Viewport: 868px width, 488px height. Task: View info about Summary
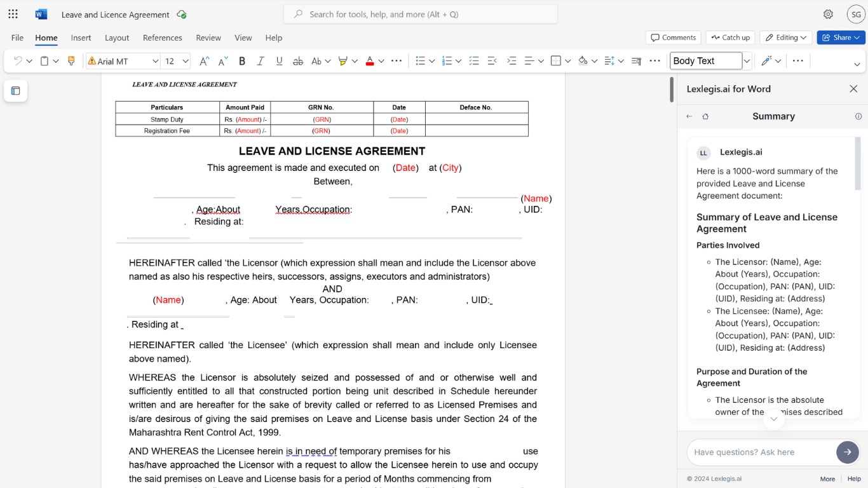click(858, 116)
